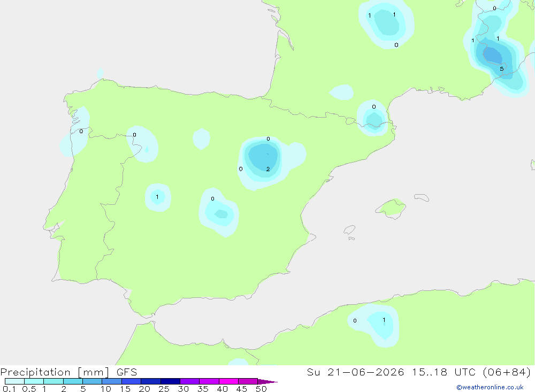Select the 30–35 mm violet legend swatch
The height and width of the screenshot is (392, 535).
[189, 381]
